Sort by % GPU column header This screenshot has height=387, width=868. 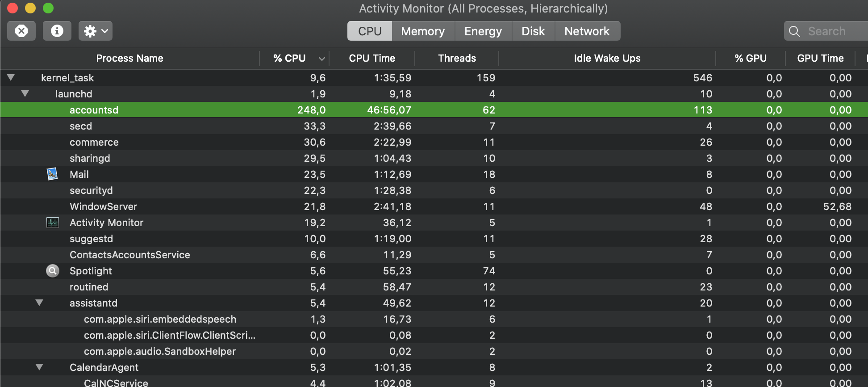pos(751,58)
